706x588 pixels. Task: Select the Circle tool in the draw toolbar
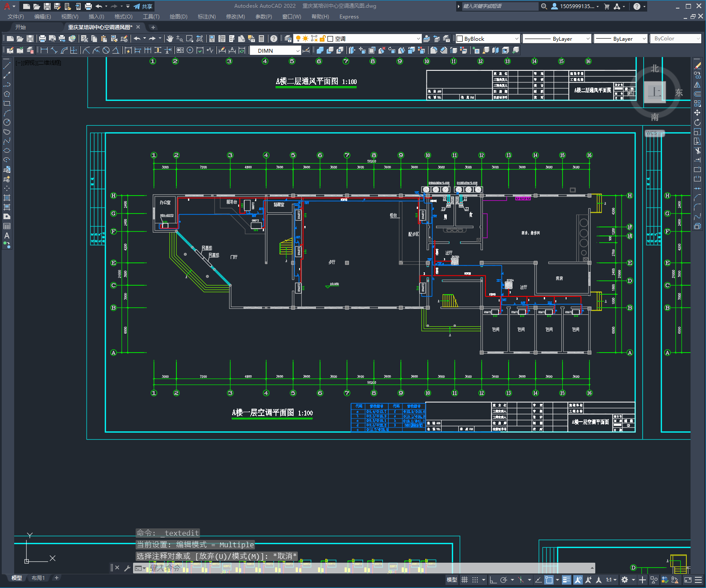coord(7,122)
